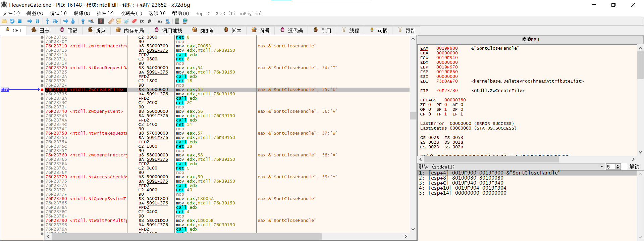Open the calculator tool
644x241 pixels.
click(177, 21)
